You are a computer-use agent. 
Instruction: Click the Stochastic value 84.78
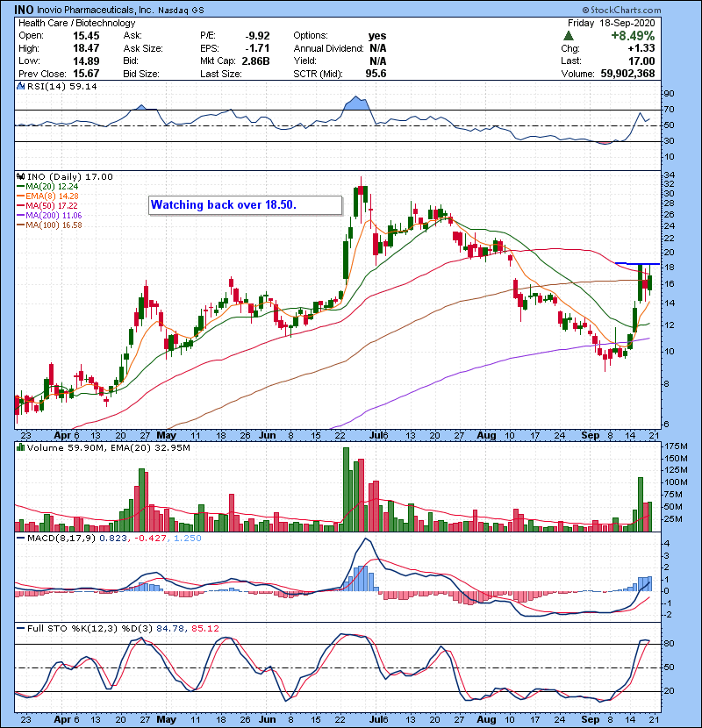pyautogui.click(x=170, y=628)
